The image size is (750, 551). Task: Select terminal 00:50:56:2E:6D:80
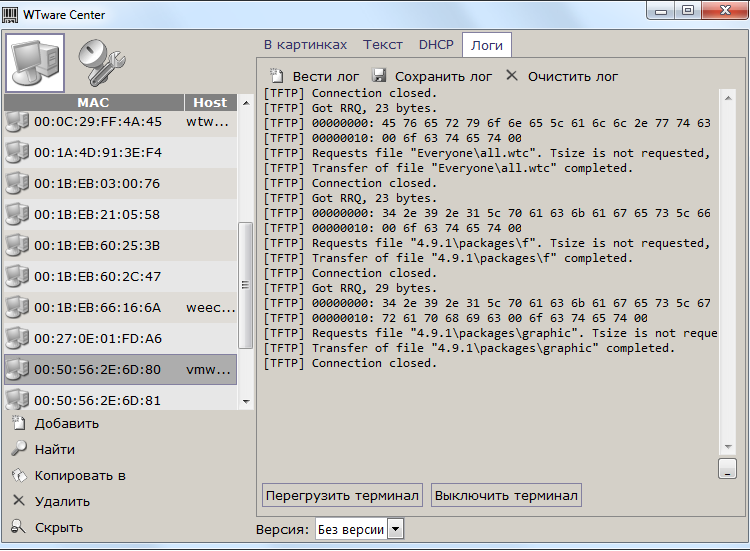tap(97, 369)
